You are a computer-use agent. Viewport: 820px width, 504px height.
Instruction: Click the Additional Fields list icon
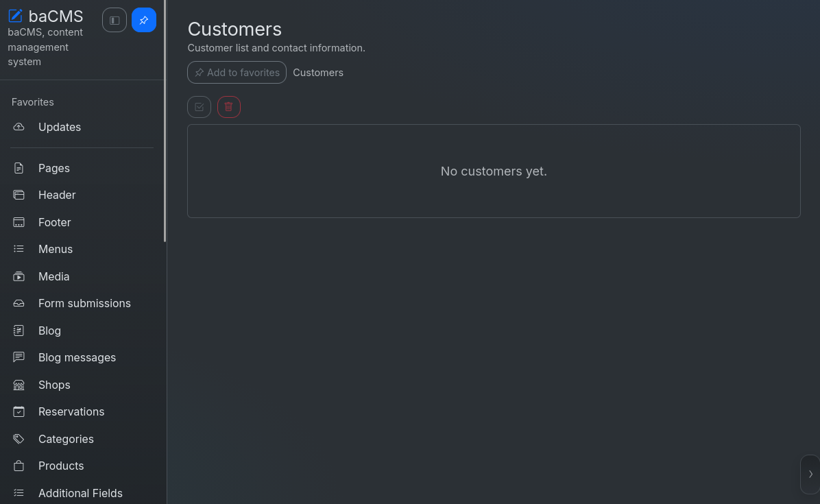click(x=19, y=493)
